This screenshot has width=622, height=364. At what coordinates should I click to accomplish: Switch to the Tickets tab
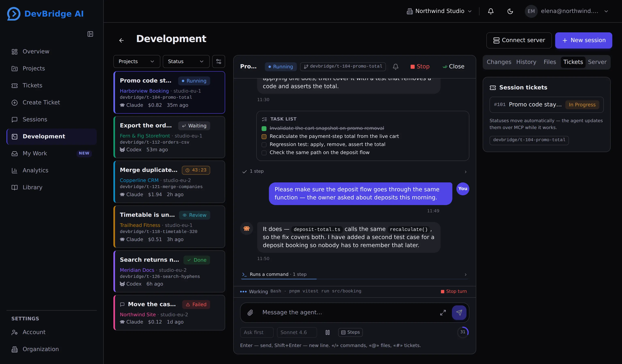[573, 62]
